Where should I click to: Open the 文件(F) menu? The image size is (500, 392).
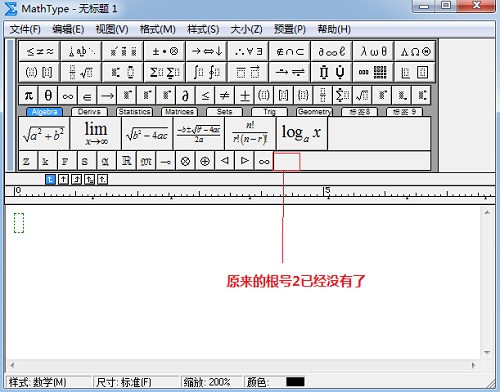coord(25,29)
